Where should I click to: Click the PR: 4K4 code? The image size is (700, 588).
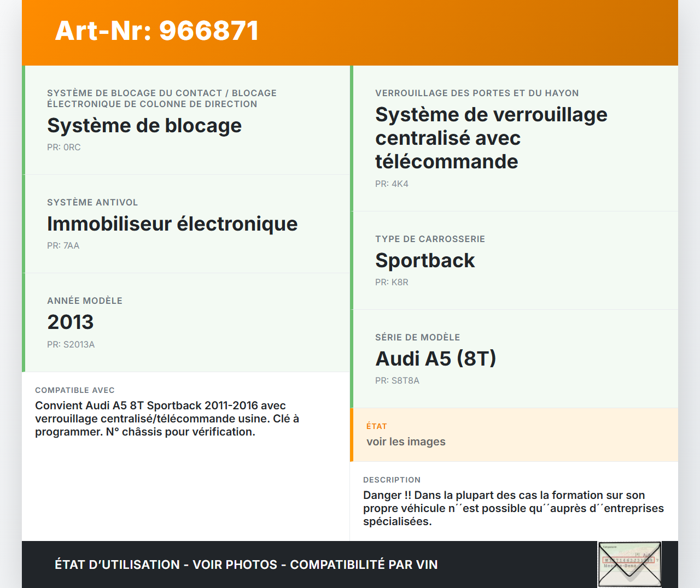click(391, 184)
